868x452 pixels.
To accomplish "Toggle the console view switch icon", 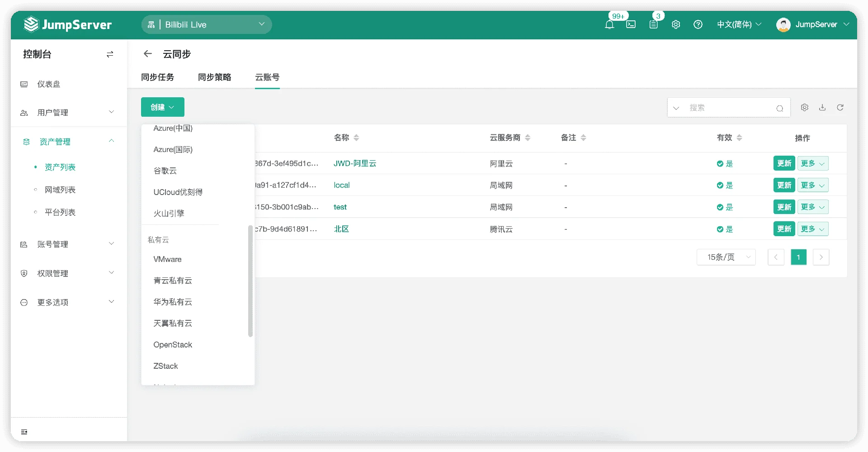I will pos(110,54).
